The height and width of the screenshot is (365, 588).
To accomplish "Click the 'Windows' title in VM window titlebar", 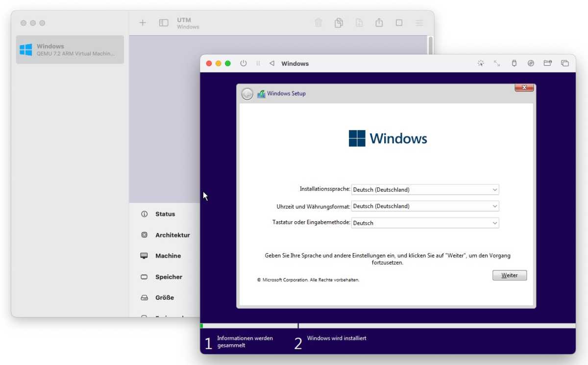I will pos(295,63).
